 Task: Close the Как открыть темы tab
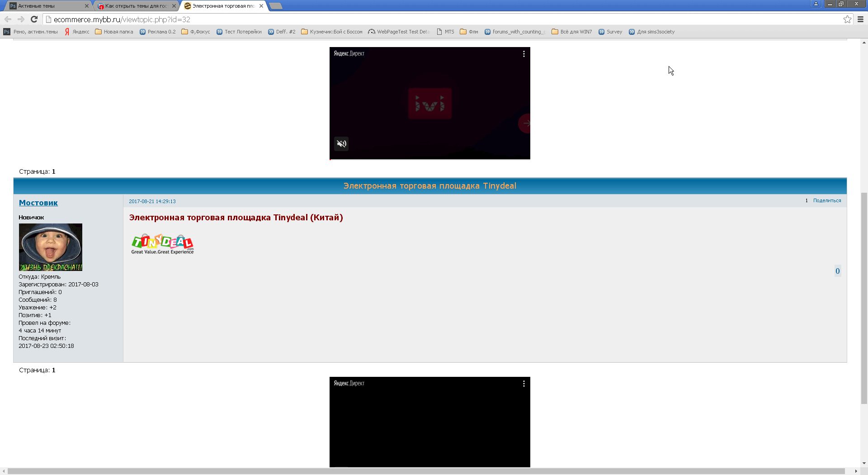coord(174,6)
